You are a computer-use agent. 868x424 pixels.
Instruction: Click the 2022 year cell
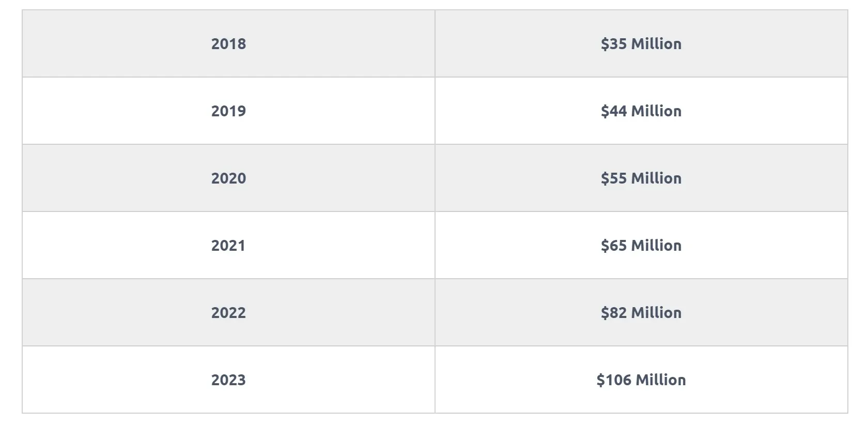pos(228,312)
